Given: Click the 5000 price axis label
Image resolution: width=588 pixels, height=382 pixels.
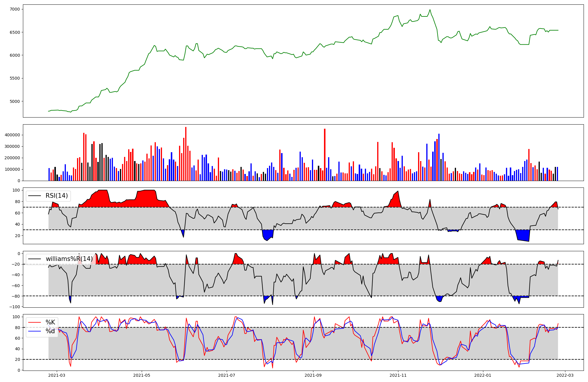Looking at the screenshot, I should tap(15, 101).
